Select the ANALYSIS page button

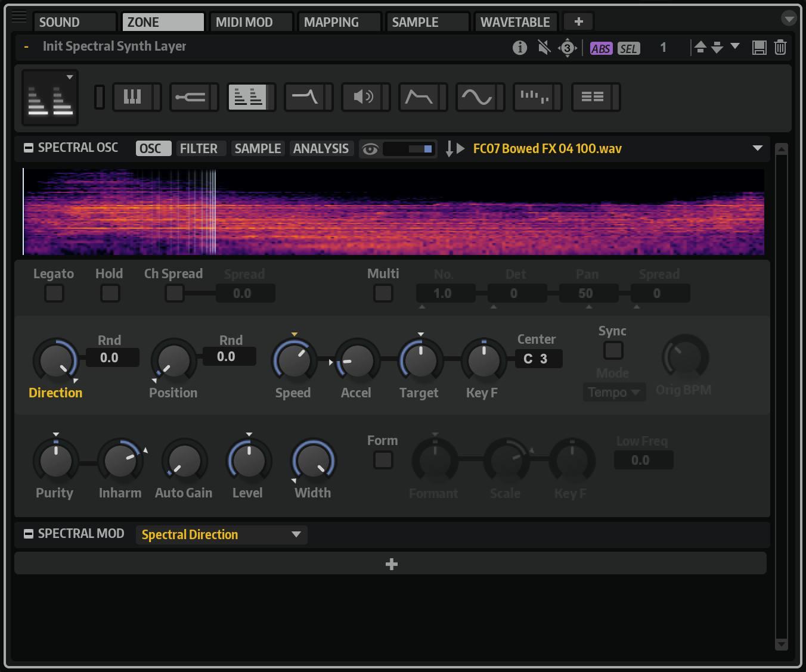click(321, 148)
